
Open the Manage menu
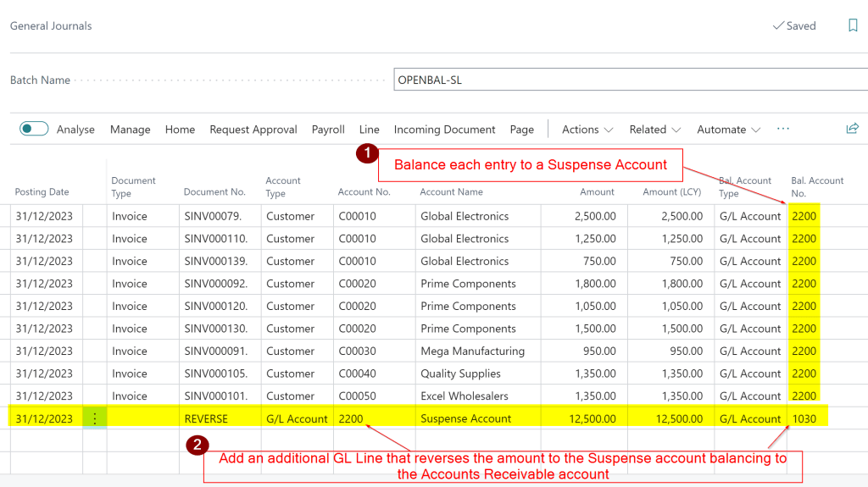click(130, 130)
